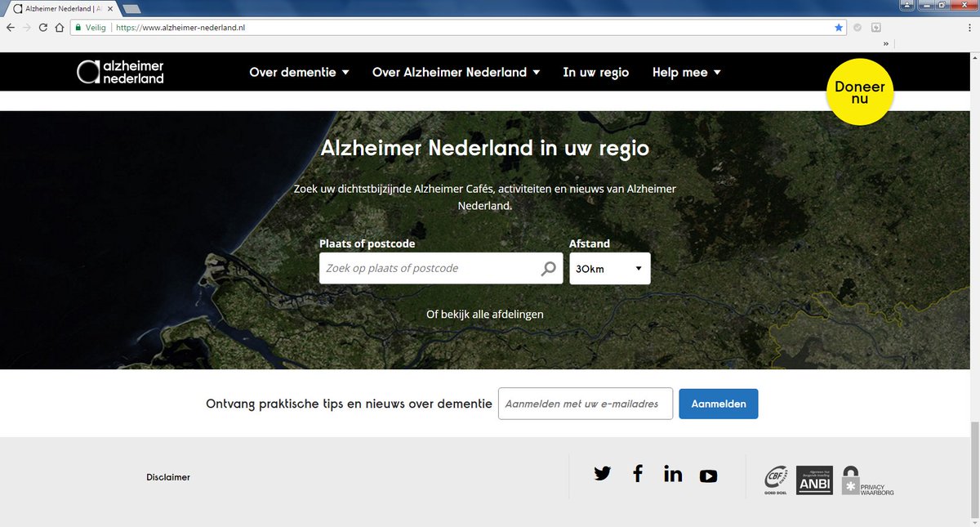Open the Disclaimer link
This screenshot has width=980, height=527.
[x=168, y=477]
